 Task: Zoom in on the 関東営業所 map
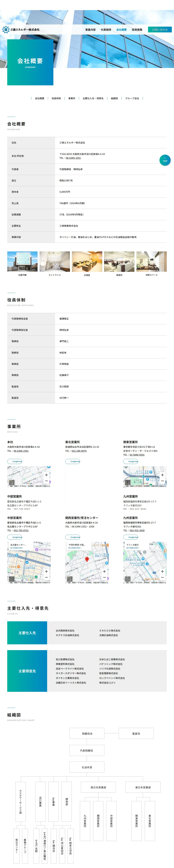pyautogui.click(x=162, y=475)
